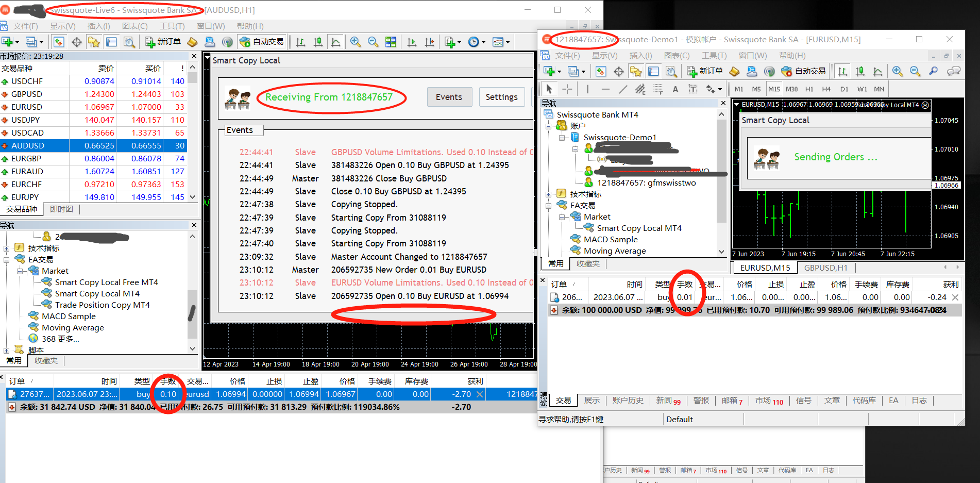Click the cloud VPS icon in Demo1 toolbar

752,71
